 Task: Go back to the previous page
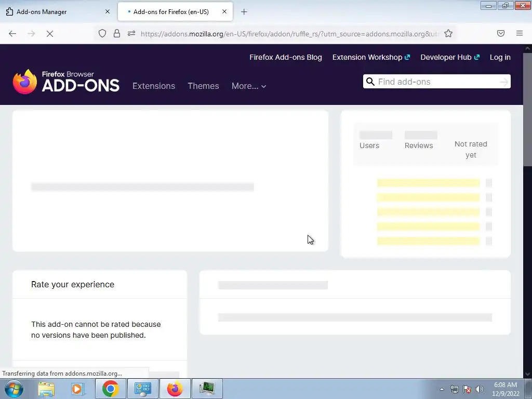[12, 34]
